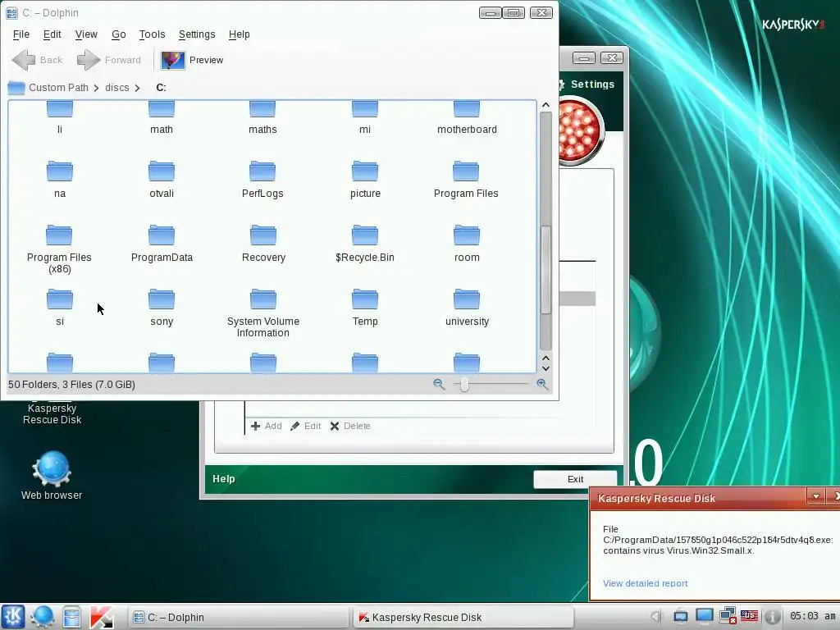840x630 pixels.
Task: Open the File menu
Action: [x=21, y=34]
